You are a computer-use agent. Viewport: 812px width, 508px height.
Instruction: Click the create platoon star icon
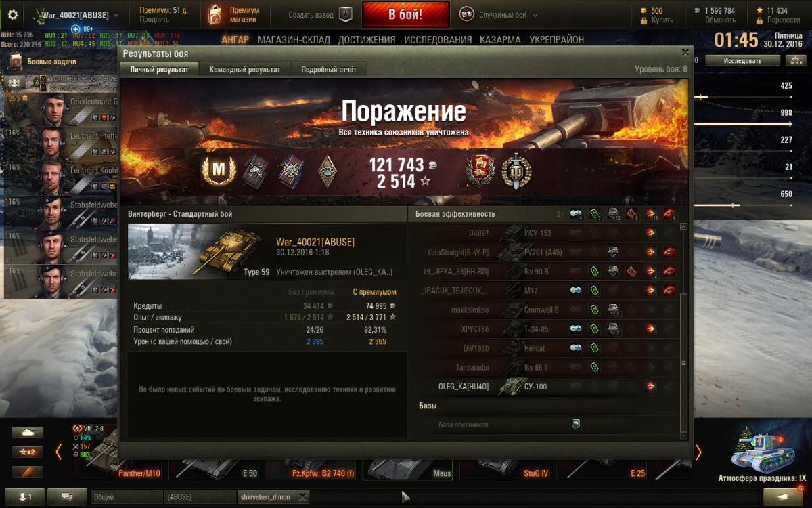346,15
